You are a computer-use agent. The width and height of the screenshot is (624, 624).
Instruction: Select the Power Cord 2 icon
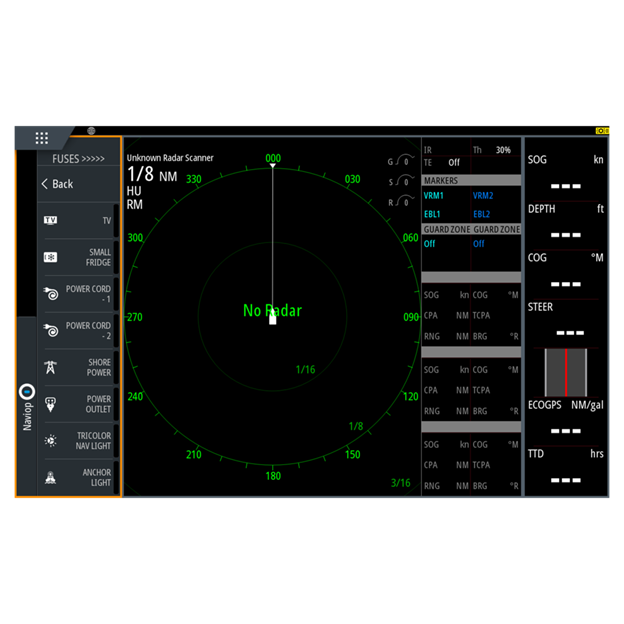coord(51,330)
